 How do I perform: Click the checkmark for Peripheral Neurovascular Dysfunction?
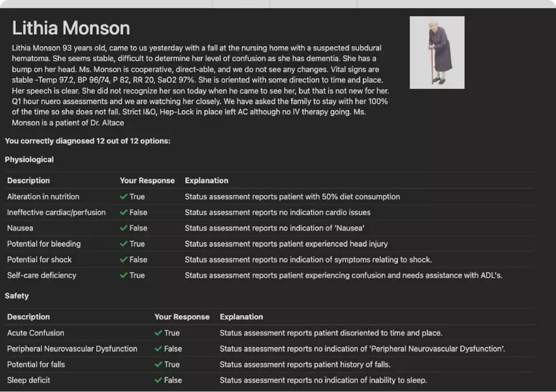click(159, 349)
